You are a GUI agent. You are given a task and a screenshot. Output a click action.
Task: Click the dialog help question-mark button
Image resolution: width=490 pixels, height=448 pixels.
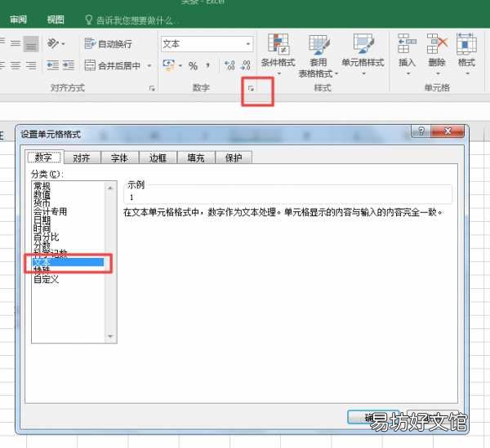click(x=421, y=131)
